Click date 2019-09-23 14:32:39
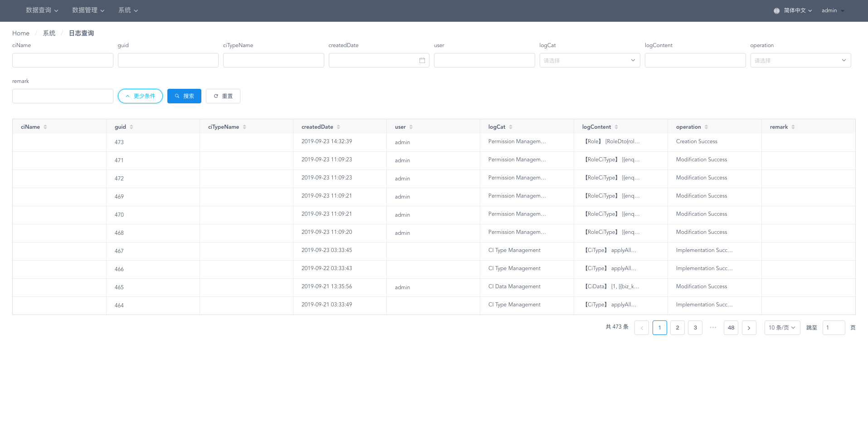 tap(327, 141)
